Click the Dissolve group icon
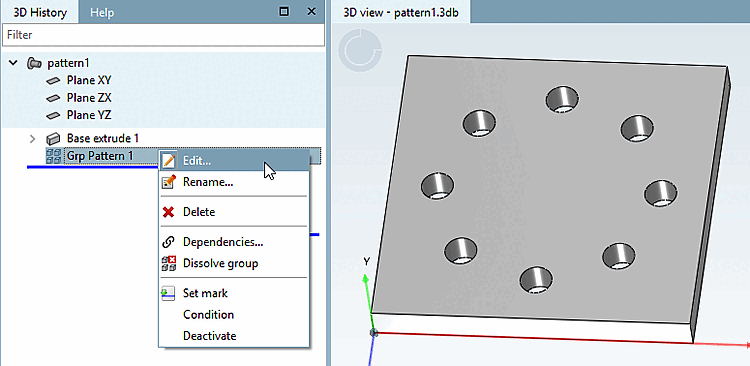Screen dimensions: 750x366 169,264
